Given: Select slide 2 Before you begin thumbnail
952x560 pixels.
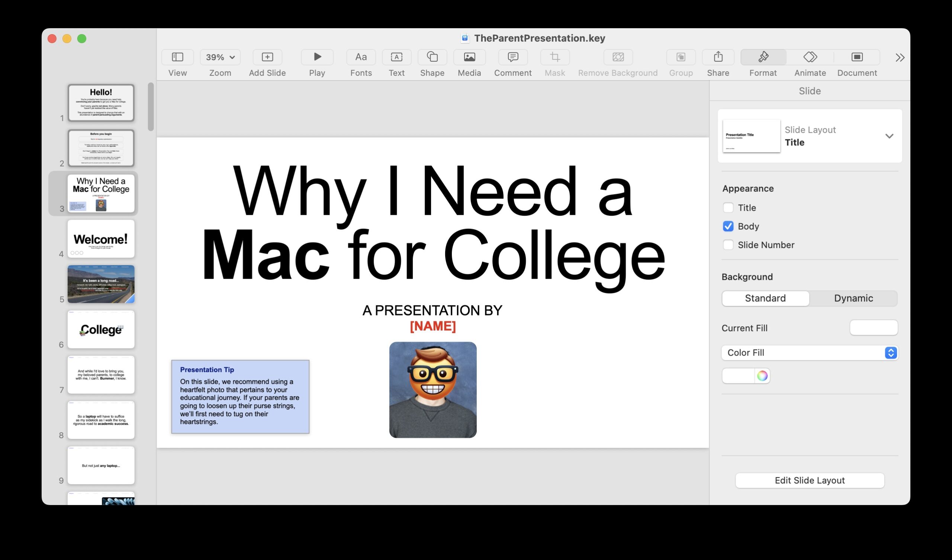Looking at the screenshot, I should click(x=101, y=148).
